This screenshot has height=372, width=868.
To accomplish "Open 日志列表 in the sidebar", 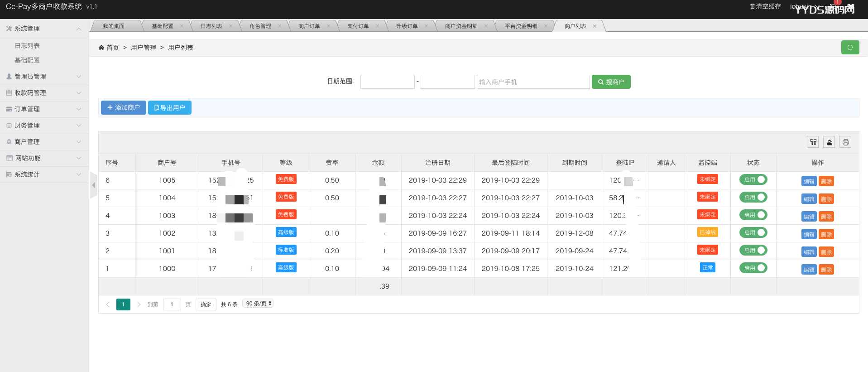I will (27, 46).
